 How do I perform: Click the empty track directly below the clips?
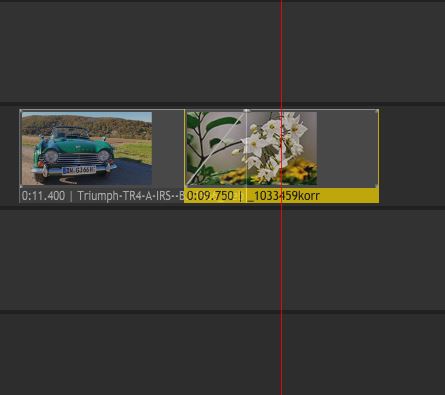coord(222,259)
